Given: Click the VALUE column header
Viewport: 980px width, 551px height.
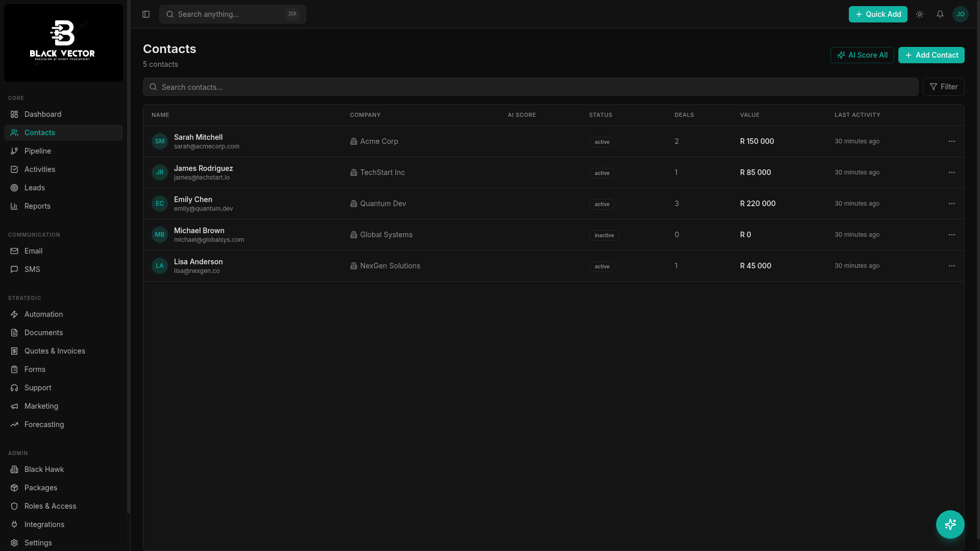Looking at the screenshot, I should 750,115.
